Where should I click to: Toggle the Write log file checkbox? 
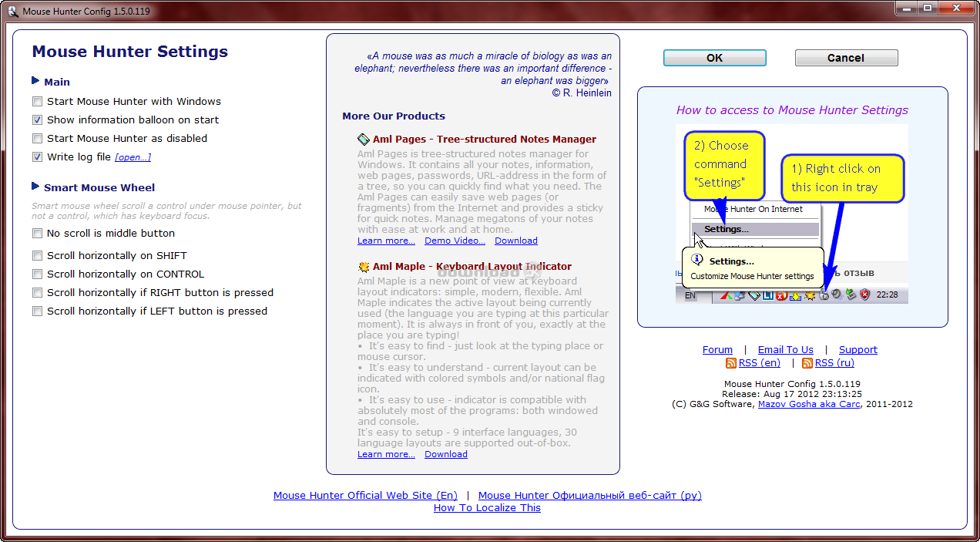pyautogui.click(x=37, y=157)
